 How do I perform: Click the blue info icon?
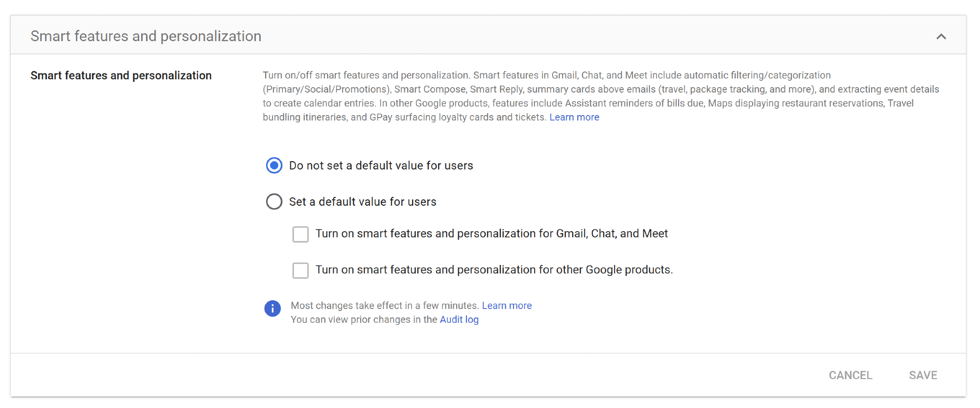click(x=272, y=309)
